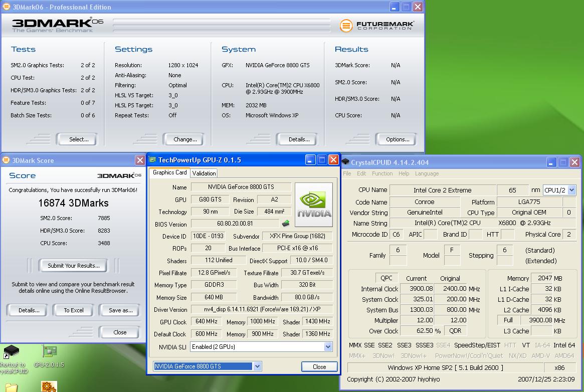Click the Bandwidth 80.0 GB/s field
This screenshot has width=584, height=392.
[307, 297]
